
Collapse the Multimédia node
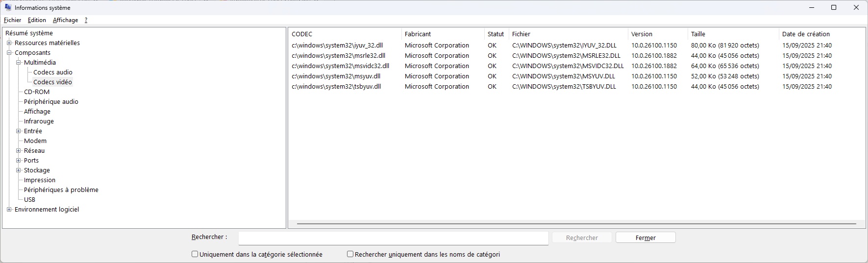click(x=19, y=62)
